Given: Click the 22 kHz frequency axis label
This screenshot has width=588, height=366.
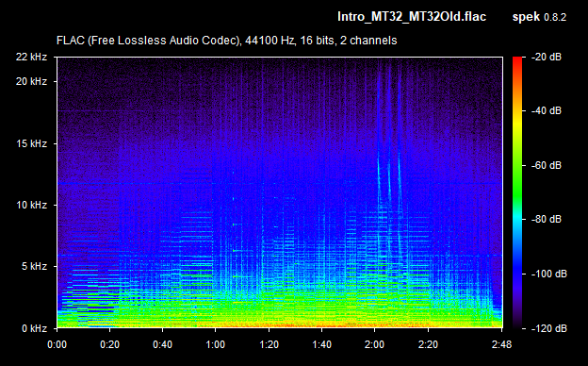Looking at the screenshot, I should click(31, 57).
